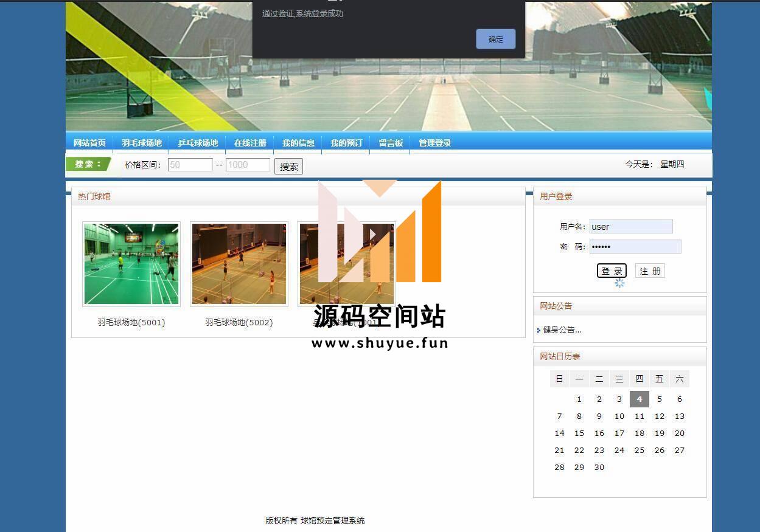Select day 13 in the site calendar
The width and height of the screenshot is (760, 532).
(x=680, y=416)
